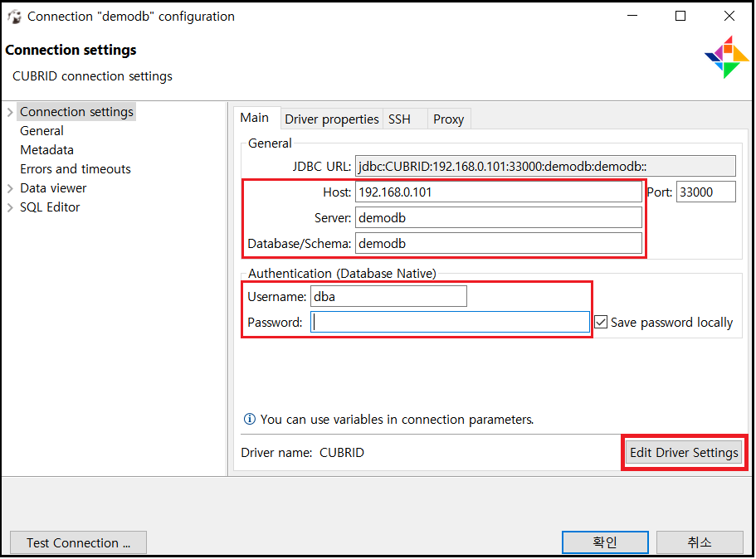The height and width of the screenshot is (559, 756).
Task: Select Errors and timeouts item
Action: point(76,169)
